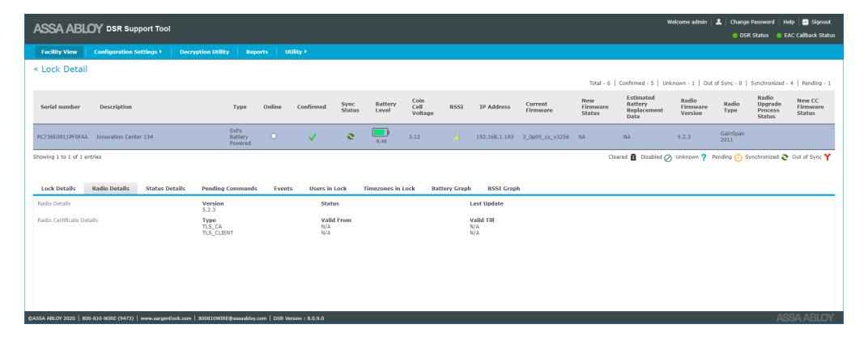
Task: Click the 800810WIRE@assaabloy.com email link
Action: pos(232,318)
